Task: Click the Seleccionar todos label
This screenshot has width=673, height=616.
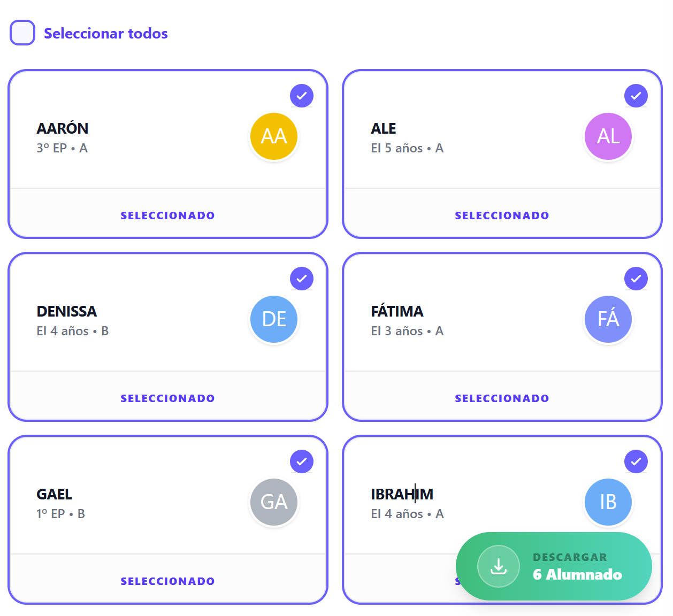Action: 105,33
